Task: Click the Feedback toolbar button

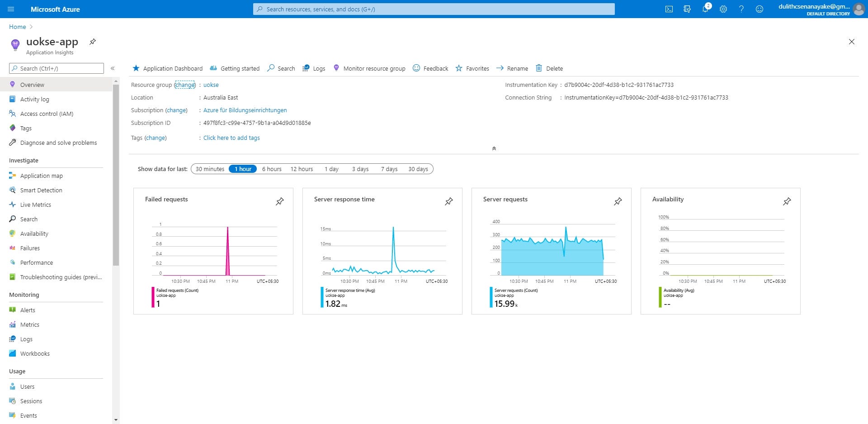Action: 430,68
